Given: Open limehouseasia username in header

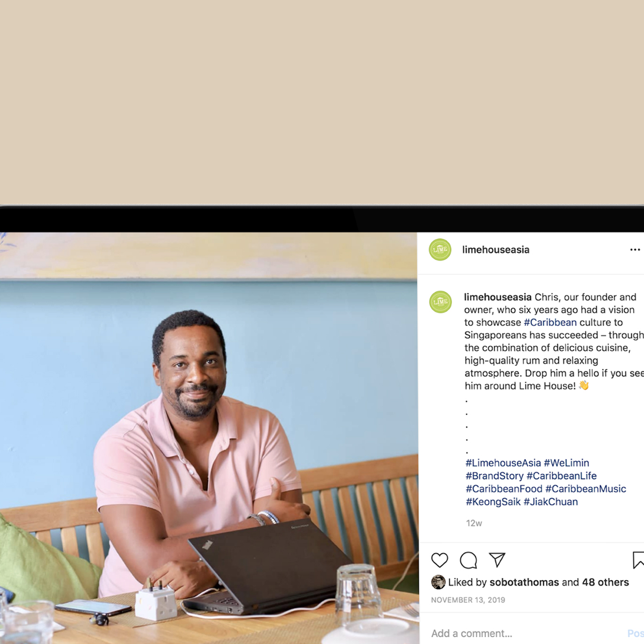Looking at the screenshot, I should pyautogui.click(x=496, y=250).
